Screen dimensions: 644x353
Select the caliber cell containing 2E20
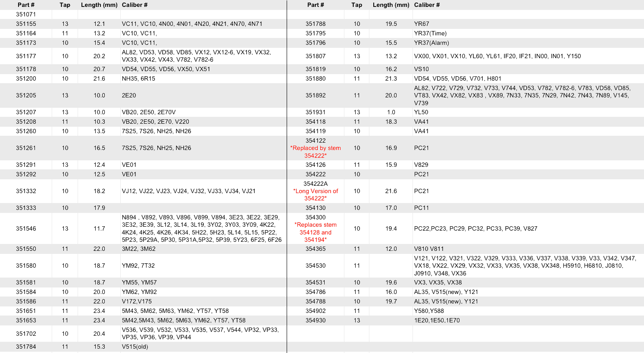[129, 95]
